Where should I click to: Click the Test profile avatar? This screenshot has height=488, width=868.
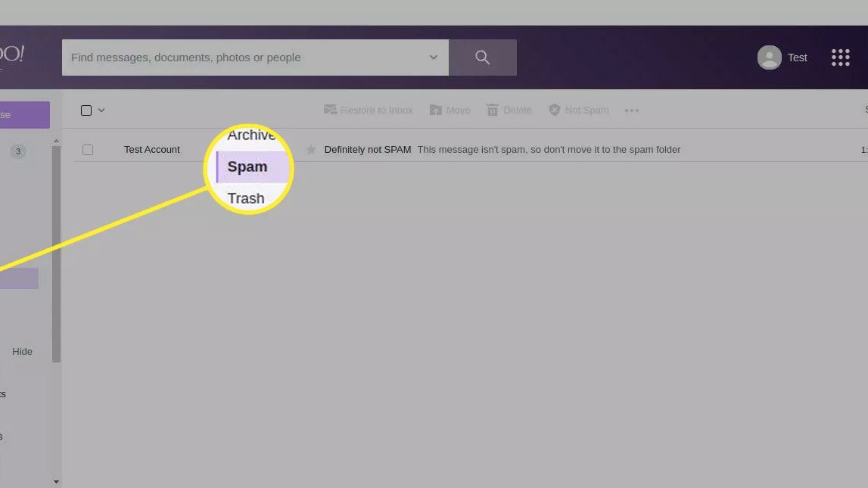tap(769, 58)
